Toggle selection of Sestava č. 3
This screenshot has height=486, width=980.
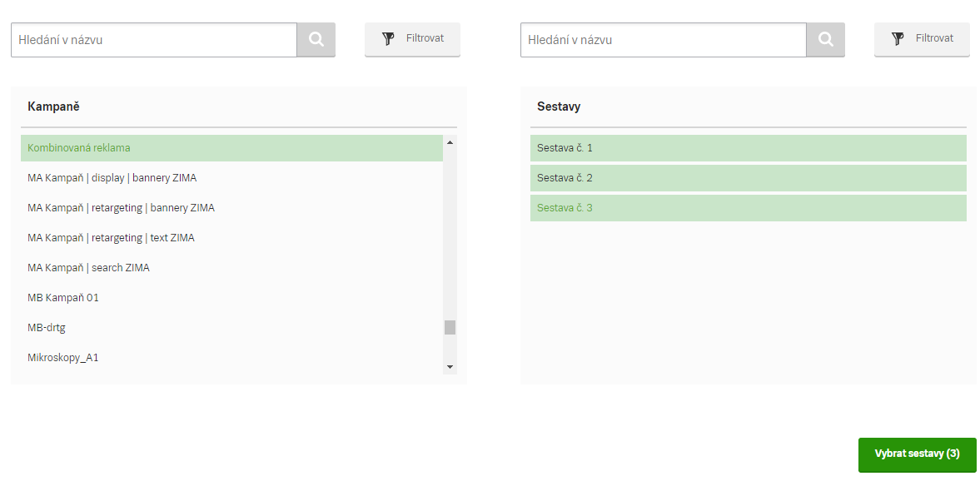click(749, 208)
